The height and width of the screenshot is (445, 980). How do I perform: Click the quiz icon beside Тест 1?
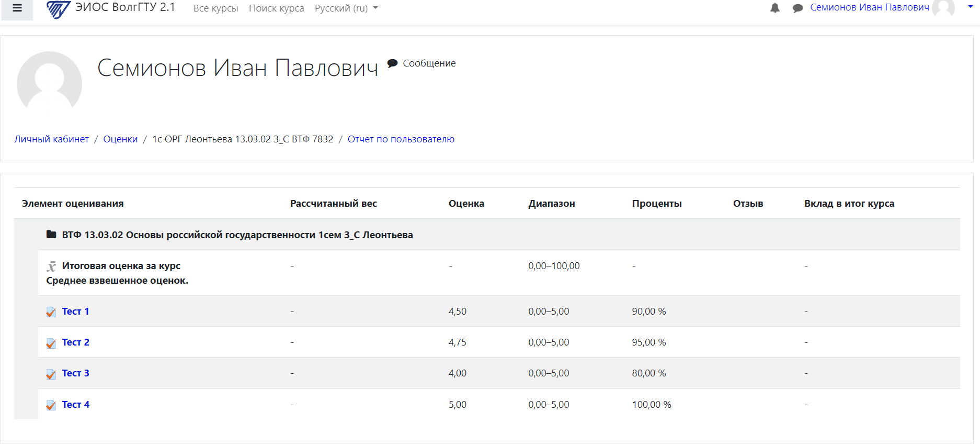pos(51,312)
